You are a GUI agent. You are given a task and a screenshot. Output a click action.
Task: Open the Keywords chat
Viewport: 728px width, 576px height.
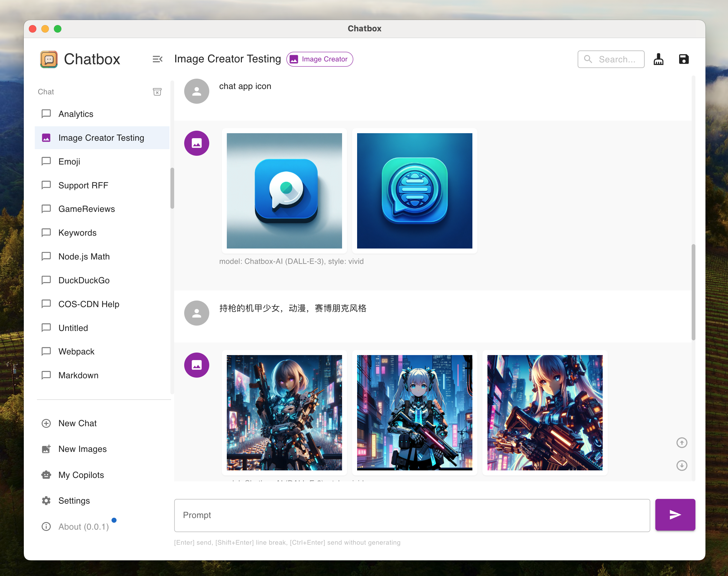(102, 233)
